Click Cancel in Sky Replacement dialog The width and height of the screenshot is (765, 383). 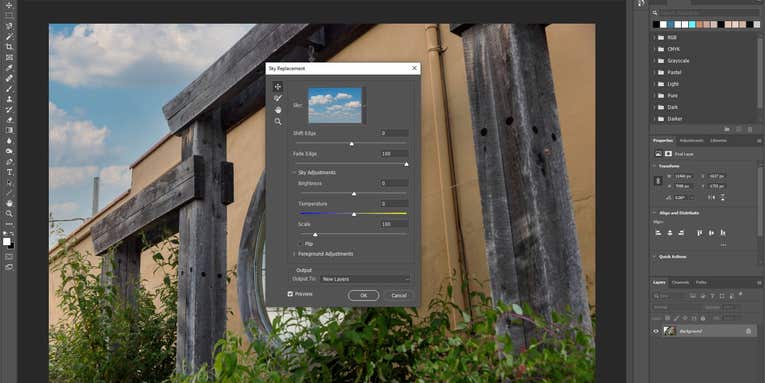pyautogui.click(x=399, y=295)
